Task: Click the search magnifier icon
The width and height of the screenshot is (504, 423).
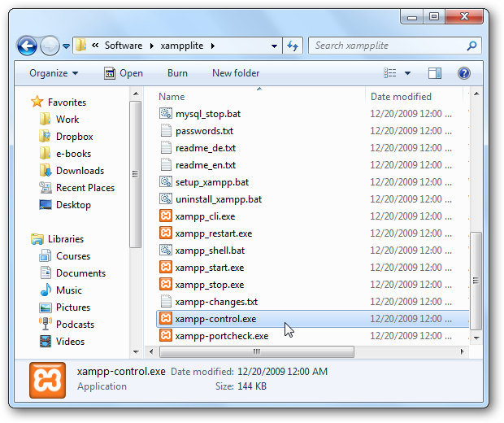Action: (471, 46)
